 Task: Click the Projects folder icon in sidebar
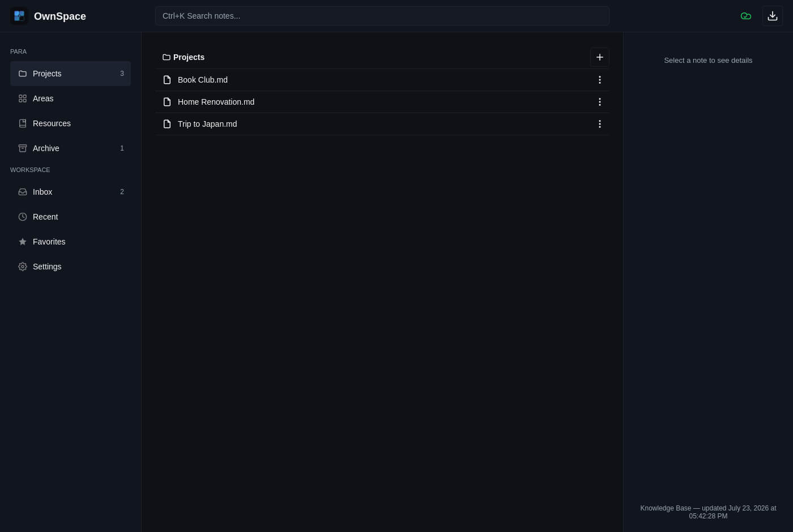click(23, 74)
